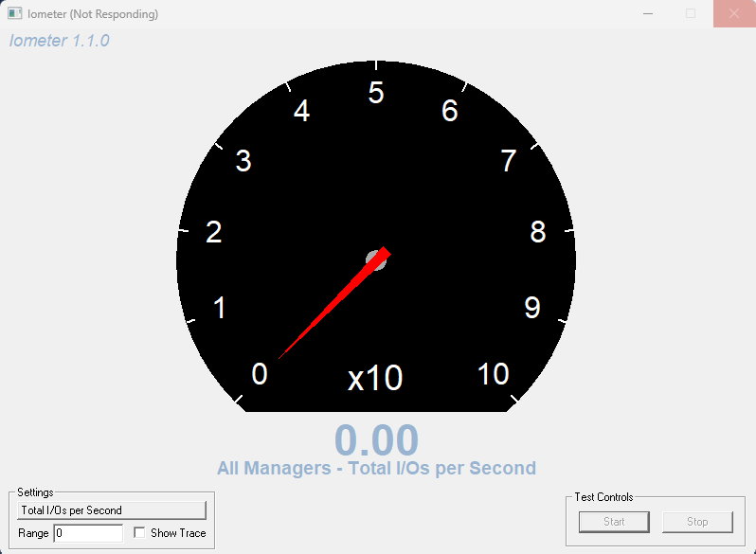Close the Iometer window

coord(734,14)
